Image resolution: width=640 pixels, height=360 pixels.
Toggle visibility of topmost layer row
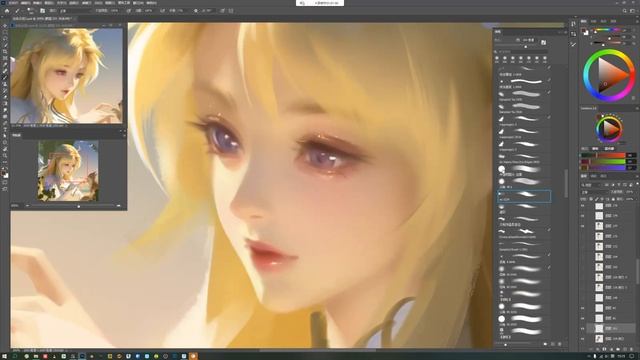click(583, 206)
